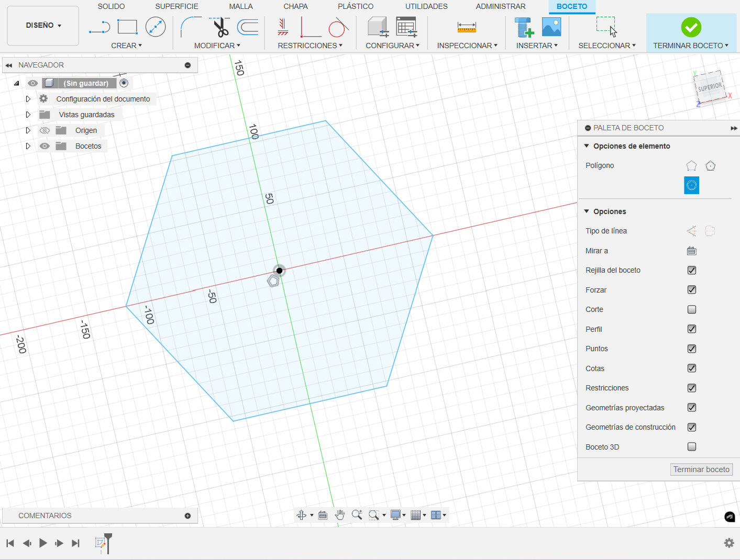Switch to the SOLIDO tab
Image resolution: width=740 pixels, height=560 pixels.
[111, 6]
